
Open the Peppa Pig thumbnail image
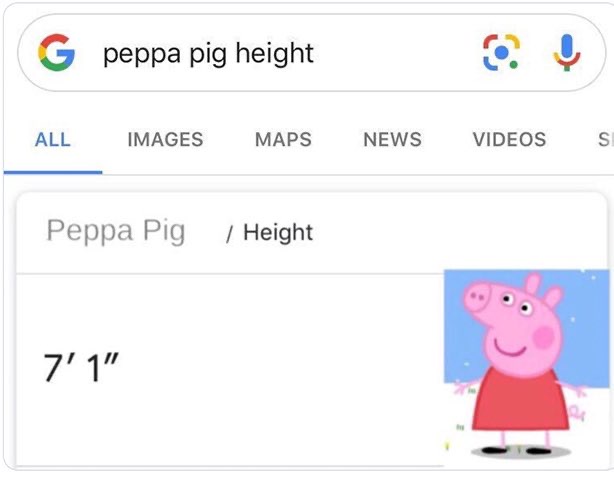coord(527,364)
